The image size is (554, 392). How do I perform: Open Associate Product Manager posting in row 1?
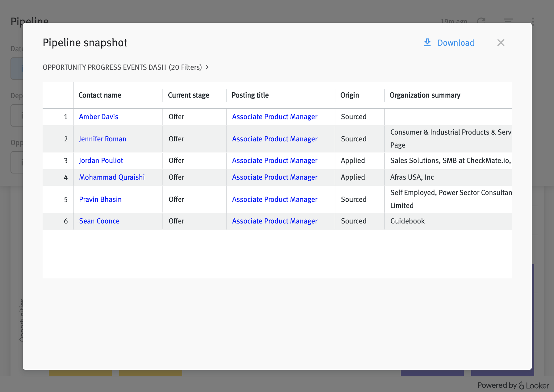click(x=275, y=117)
